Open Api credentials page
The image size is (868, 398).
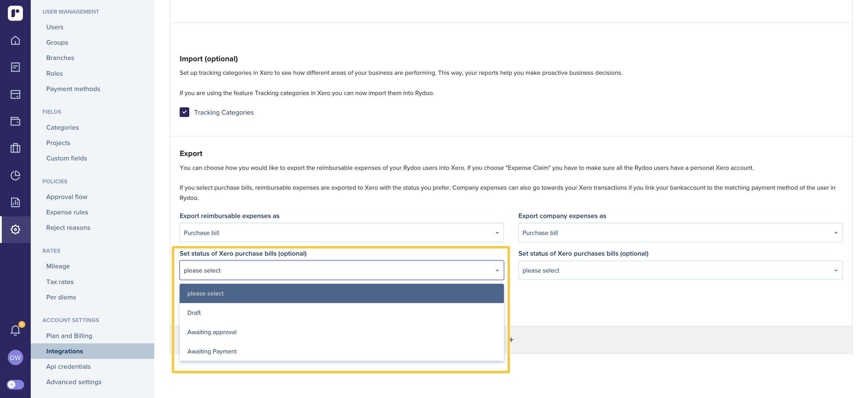68,366
